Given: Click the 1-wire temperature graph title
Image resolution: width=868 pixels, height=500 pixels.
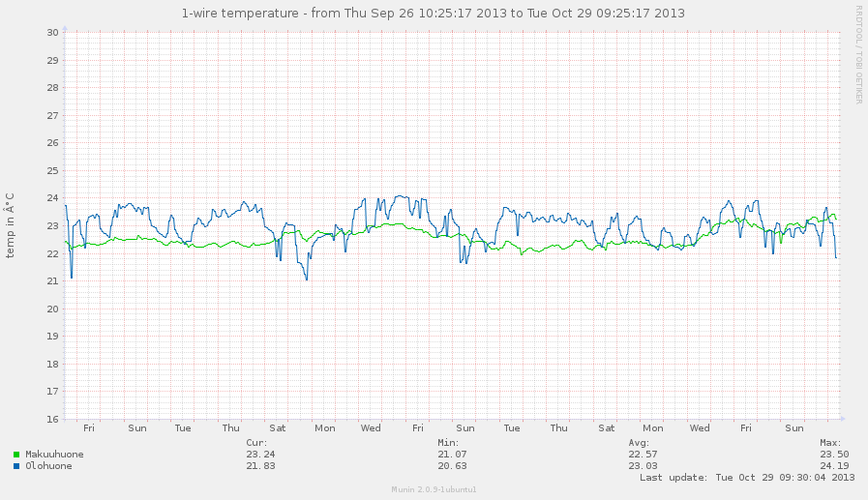Looking at the screenshot, I should pos(434,14).
